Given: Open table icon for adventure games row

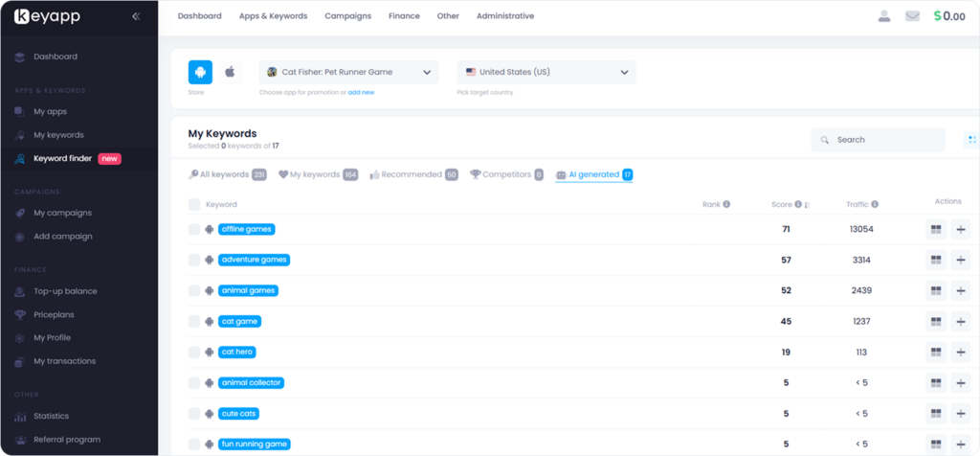Looking at the screenshot, I should [936, 260].
